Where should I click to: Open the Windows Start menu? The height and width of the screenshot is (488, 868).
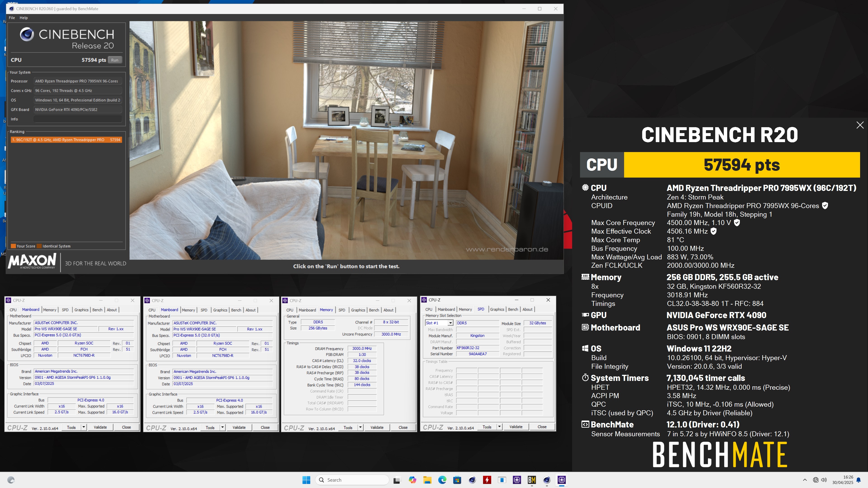(306, 480)
